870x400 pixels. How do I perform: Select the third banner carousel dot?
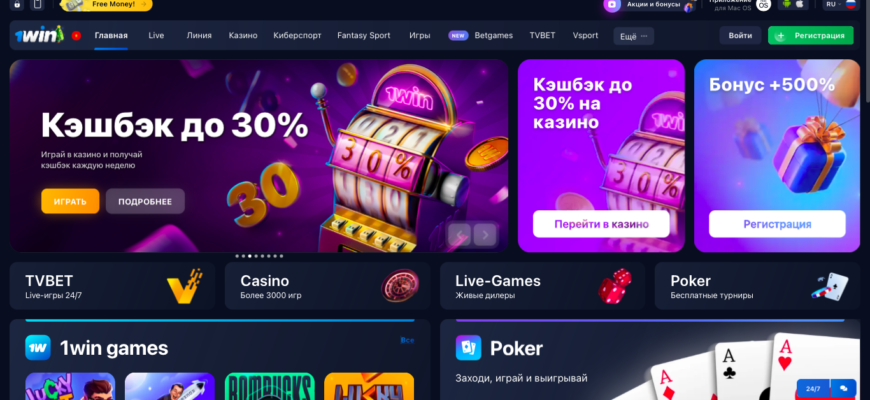pos(250,256)
